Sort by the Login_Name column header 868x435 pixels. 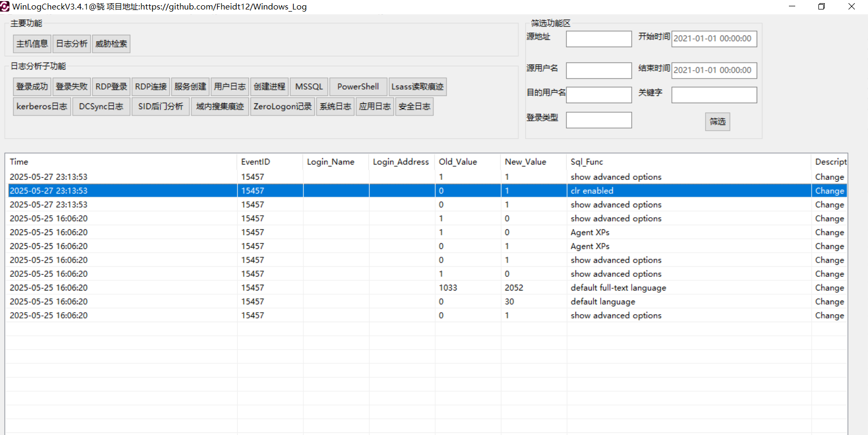pyautogui.click(x=336, y=162)
